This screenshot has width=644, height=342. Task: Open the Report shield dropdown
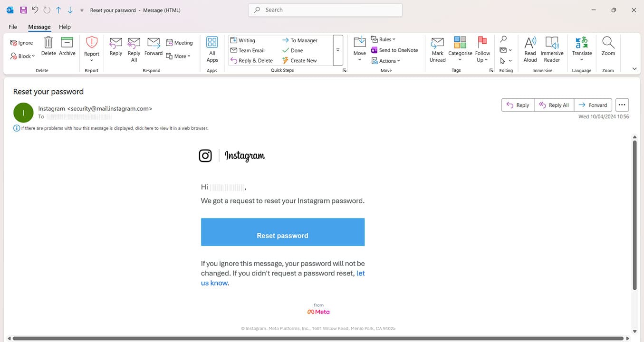(x=92, y=49)
